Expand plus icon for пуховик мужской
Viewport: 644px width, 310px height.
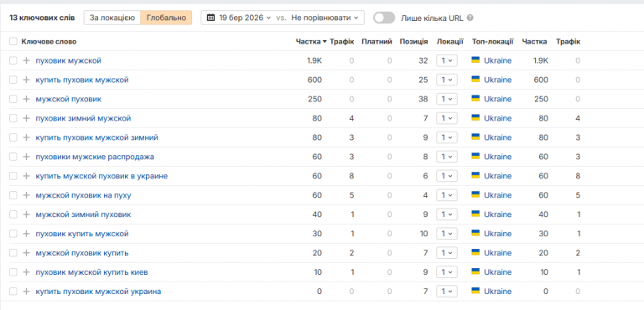point(26,61)
